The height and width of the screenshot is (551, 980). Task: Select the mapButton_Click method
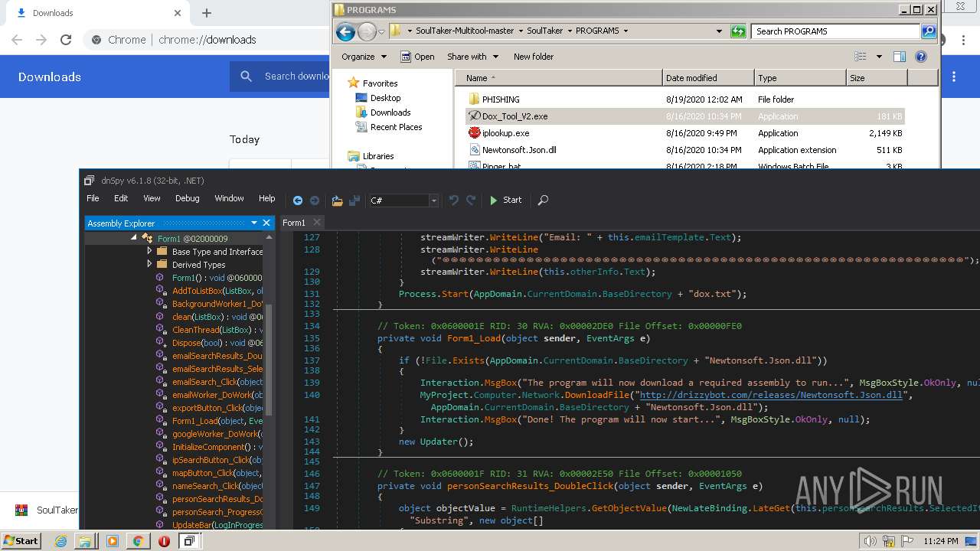click(x=209, y=473)
